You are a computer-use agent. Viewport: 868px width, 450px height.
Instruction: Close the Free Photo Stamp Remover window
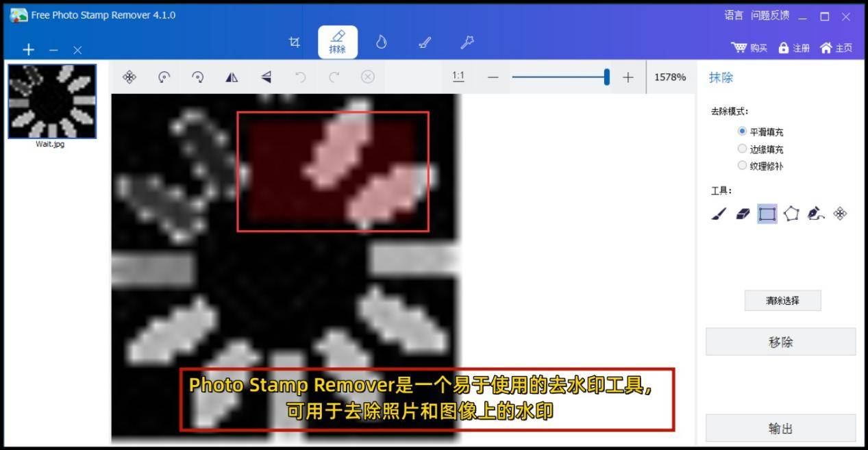tap(846, 16)
